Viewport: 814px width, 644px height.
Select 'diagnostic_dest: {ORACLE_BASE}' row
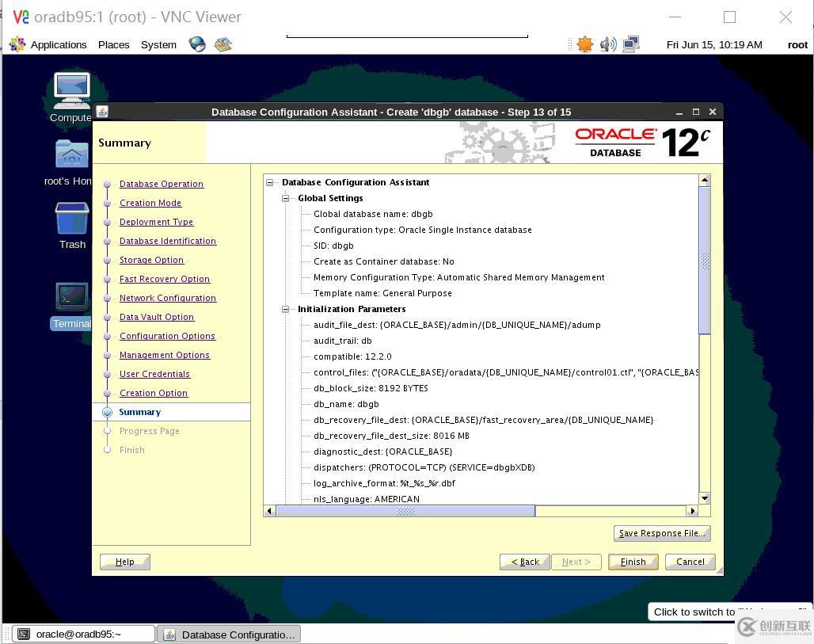point(383,452)
